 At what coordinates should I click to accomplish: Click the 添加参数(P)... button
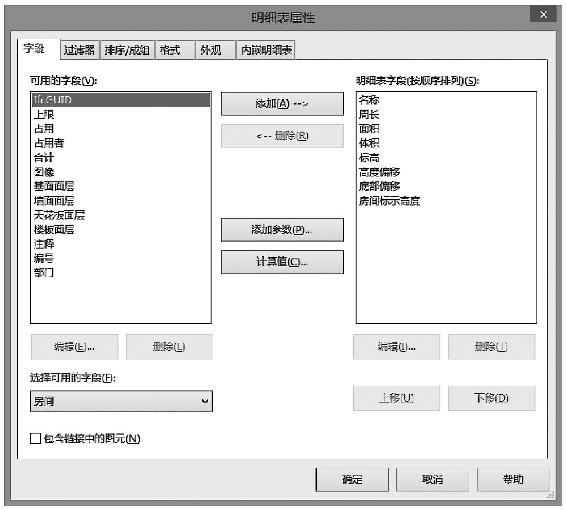point(282,230)
